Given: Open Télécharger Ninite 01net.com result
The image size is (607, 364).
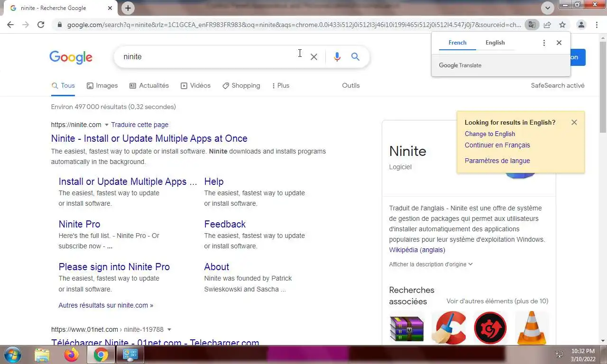Looking at the screenshot, I should click(155, 342).
